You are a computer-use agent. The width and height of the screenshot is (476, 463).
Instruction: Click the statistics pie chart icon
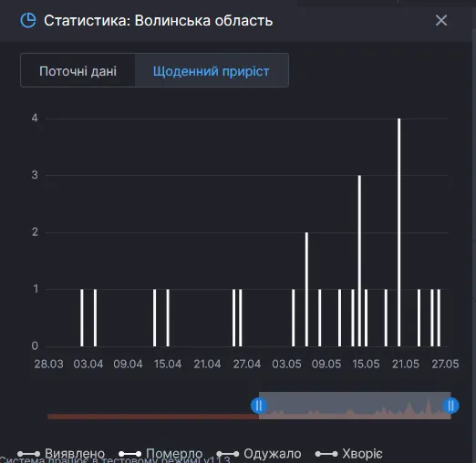pyautogui.click(x=28, y=20)
